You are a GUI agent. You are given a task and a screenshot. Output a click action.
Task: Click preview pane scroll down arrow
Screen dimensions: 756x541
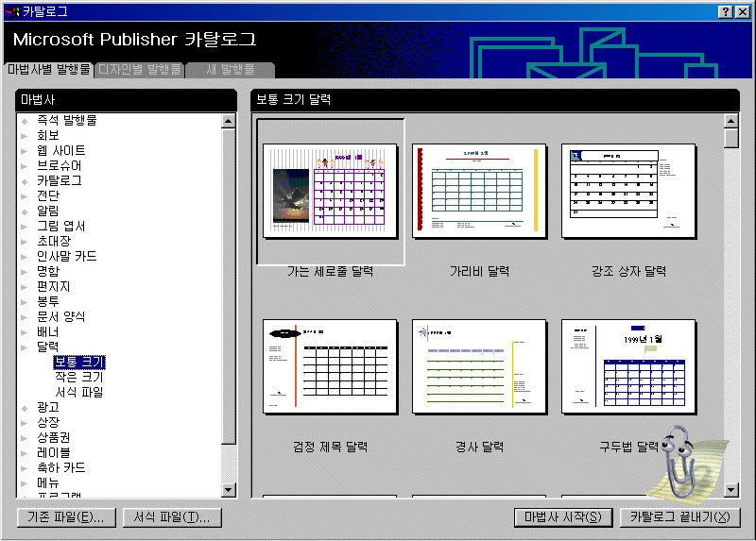pos(730,490)
